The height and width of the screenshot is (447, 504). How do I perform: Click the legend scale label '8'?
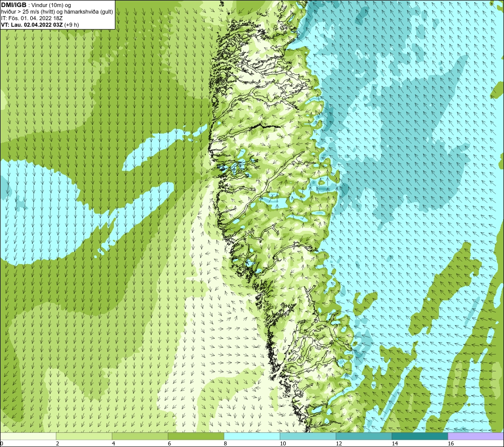pyautogui.click(x=225, y=443)
